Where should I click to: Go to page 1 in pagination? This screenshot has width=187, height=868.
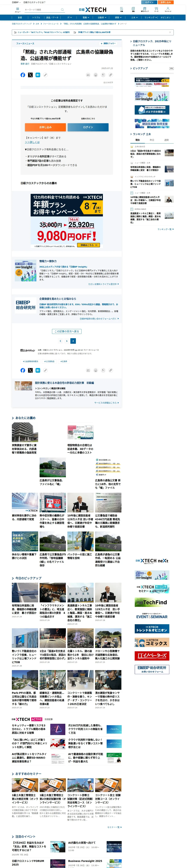67,341
